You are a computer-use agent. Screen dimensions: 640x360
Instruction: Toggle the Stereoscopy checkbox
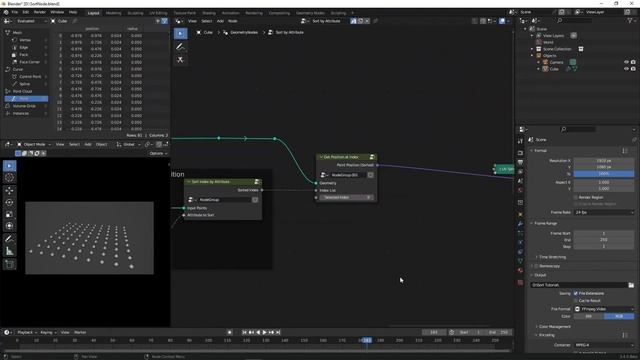click(536, 266)
